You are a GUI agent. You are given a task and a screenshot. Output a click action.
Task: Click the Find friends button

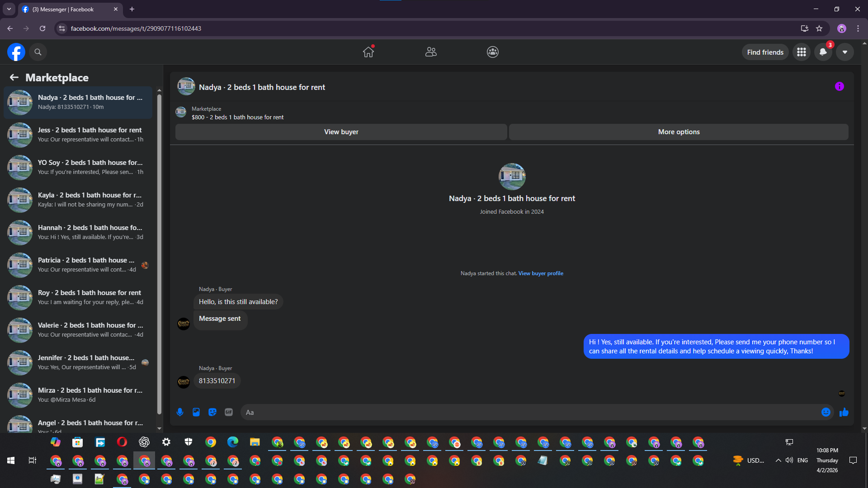click(765, 52)
